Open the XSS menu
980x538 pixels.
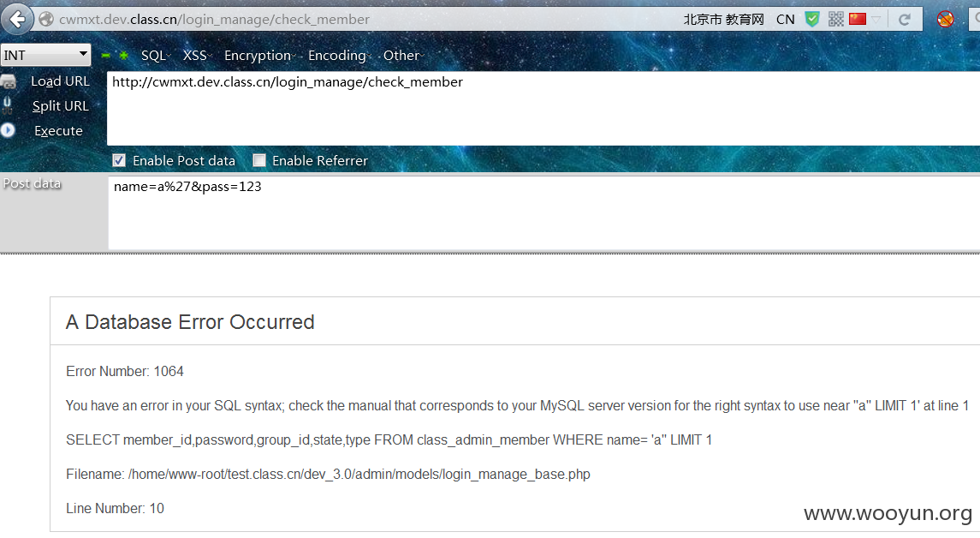[x=198, y=55]
